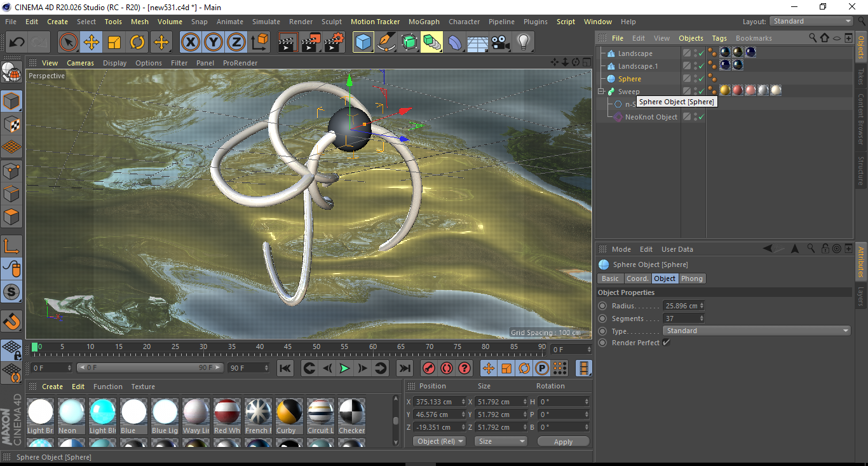Open viewport Cameras menu
The image size is (868, 466).
coord(80,63)
